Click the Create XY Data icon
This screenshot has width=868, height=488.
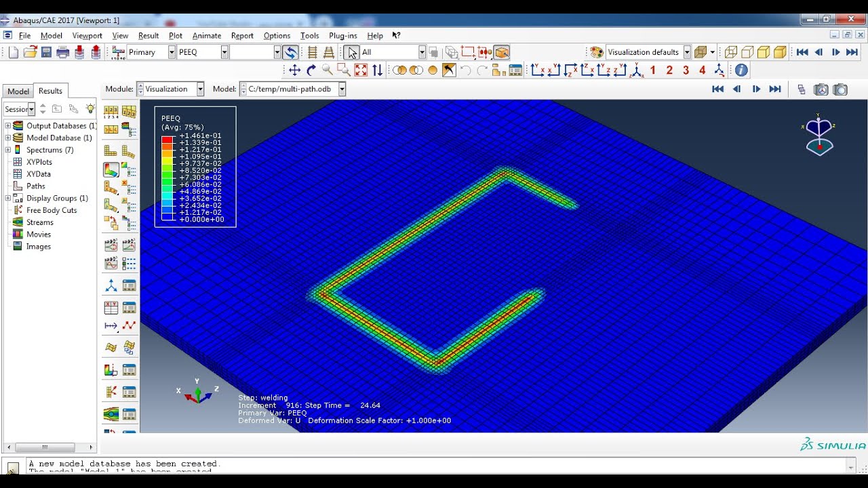pos(111,308)
